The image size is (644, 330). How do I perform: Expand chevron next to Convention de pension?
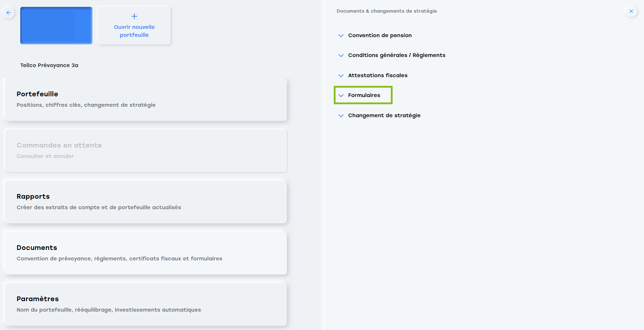341,35
